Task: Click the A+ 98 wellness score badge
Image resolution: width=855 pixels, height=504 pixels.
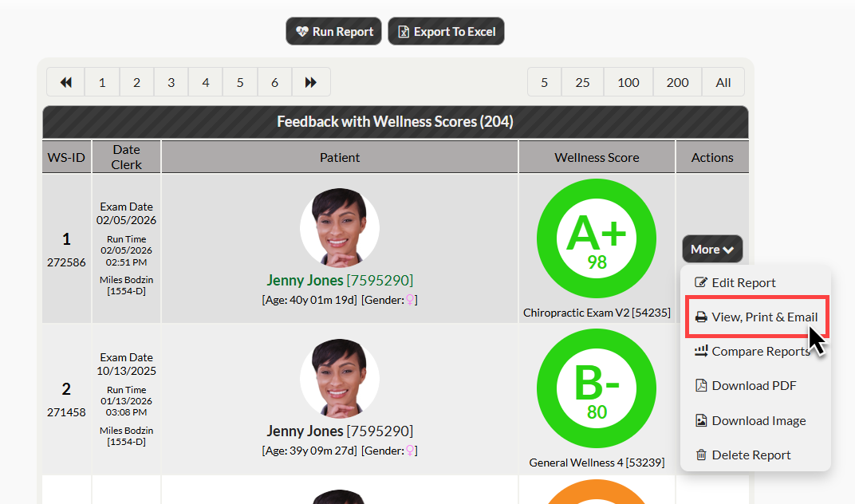Action: [x=597, y=238]
